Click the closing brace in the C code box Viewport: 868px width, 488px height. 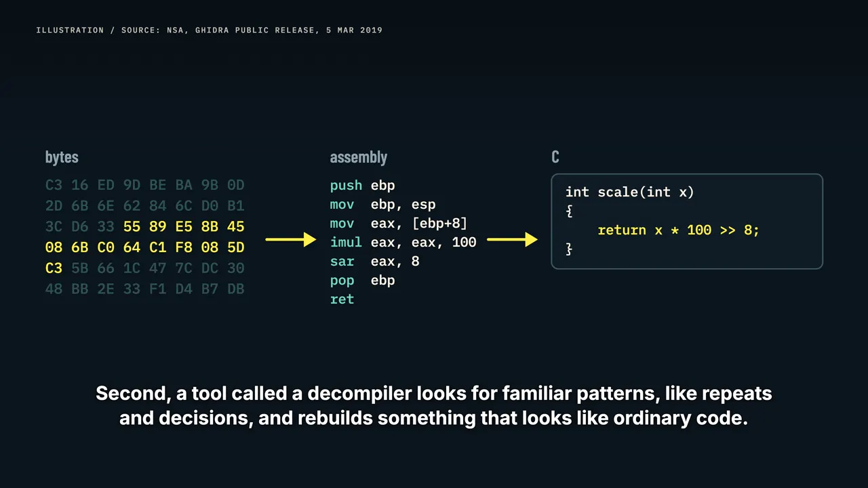tap(569, 249)
